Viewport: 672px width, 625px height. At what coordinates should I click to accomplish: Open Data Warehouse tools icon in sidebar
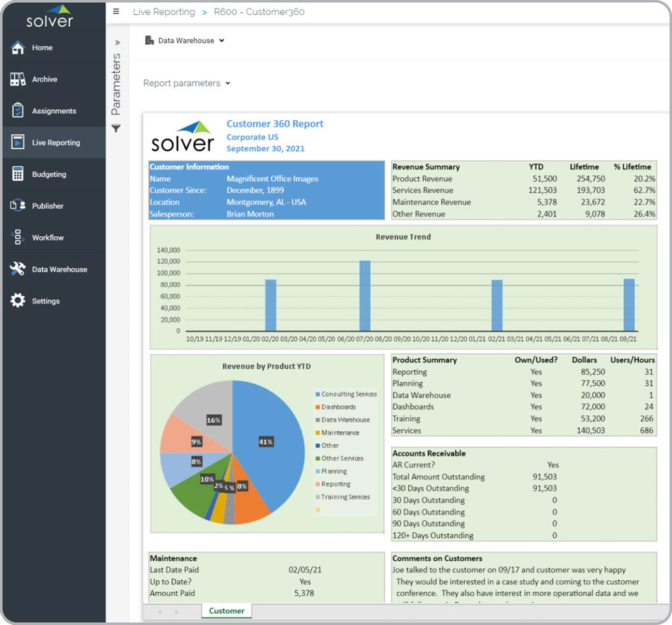point(18,269)
